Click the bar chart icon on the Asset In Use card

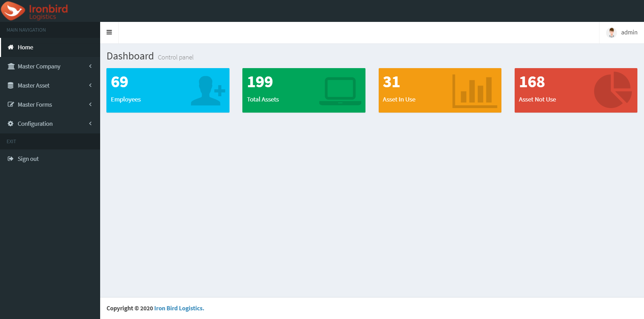pyautogui.click(x=475, y=91)
